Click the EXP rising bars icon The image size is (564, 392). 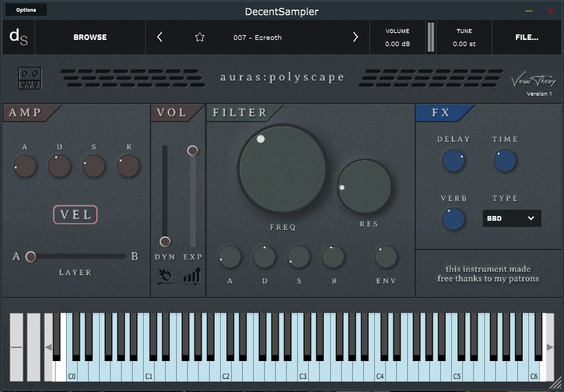pyautogui.click(x=193, y=276)
